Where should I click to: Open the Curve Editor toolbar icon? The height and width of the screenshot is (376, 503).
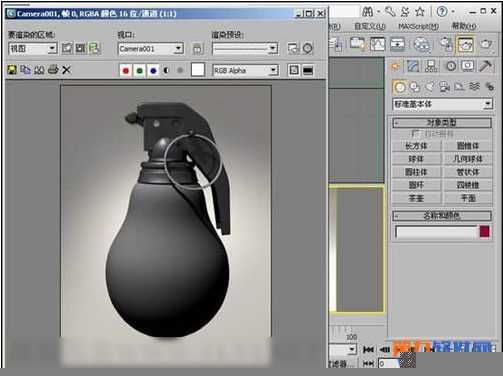pos(377,44)
